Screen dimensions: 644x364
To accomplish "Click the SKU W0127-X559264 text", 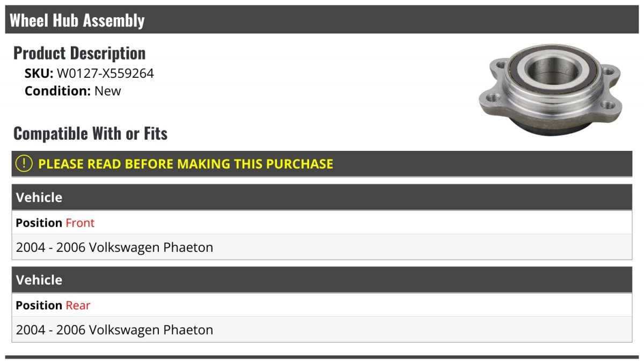I will [x=89, y=74].
